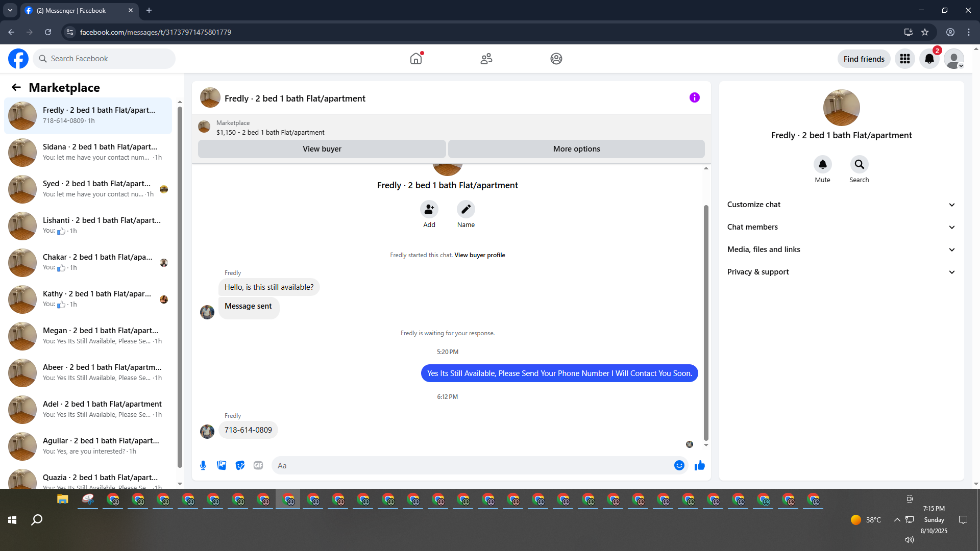
Task: Open View buyer profile link
Action: click(479, 255)
